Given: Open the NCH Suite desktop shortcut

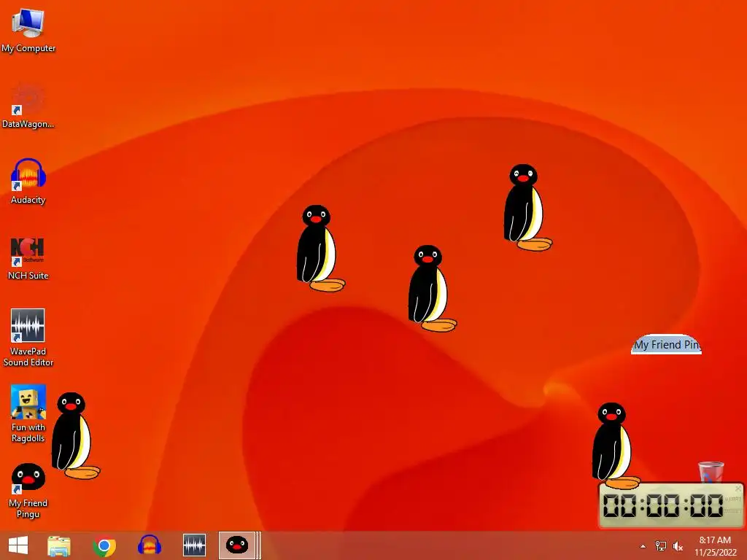Looking at the screenshot, I should click(x=28, y=257).
